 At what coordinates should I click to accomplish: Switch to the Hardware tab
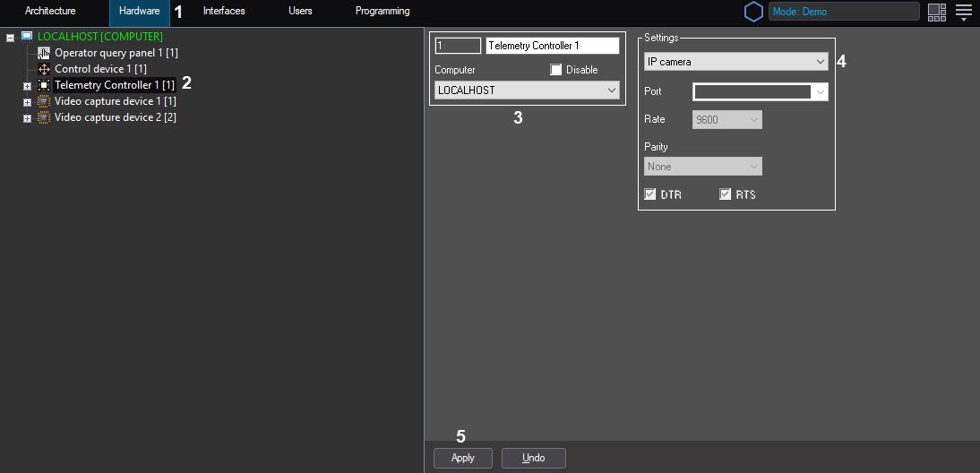tap(140, 12)
